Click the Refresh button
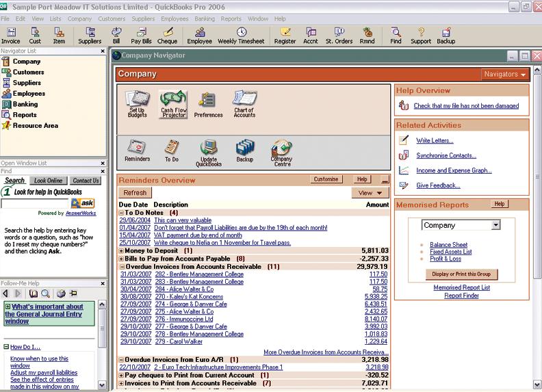 point(135,192)
